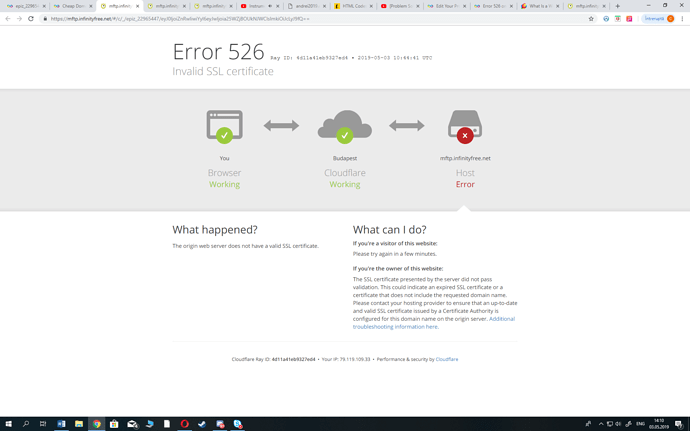Switch the ENG input language indicator
The height and width of the screenshot is (431, 690).
coord(640,424)
